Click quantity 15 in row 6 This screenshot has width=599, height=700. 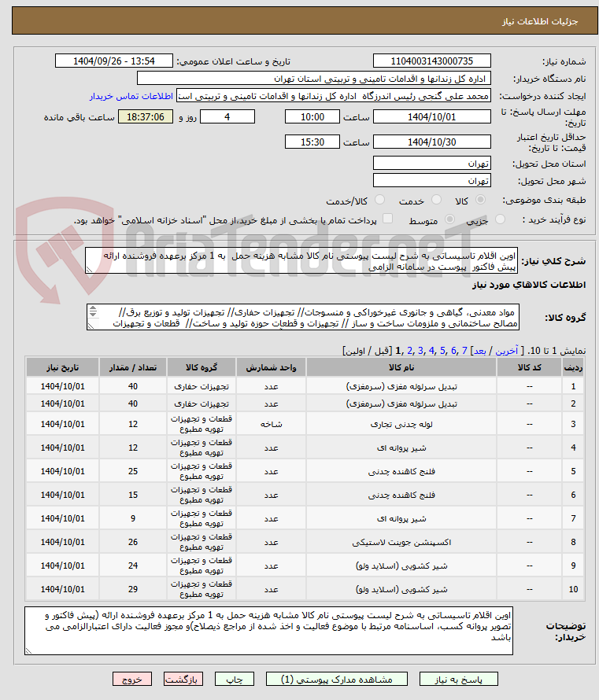point(133,495)
